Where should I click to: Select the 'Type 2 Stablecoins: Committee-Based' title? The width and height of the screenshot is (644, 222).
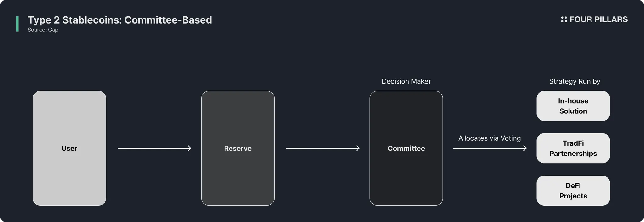pos(120,20)
